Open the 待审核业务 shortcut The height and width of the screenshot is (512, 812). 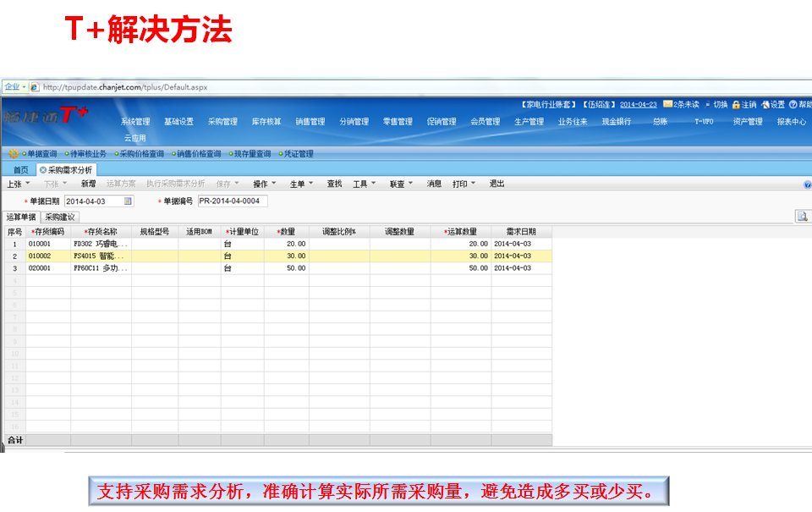[85, 154]
